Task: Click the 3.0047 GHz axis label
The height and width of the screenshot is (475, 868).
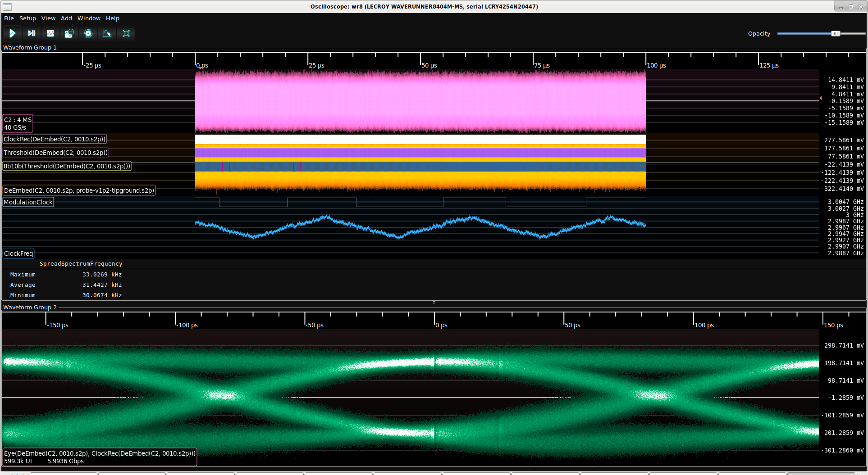Action: [x=845, y=202]
